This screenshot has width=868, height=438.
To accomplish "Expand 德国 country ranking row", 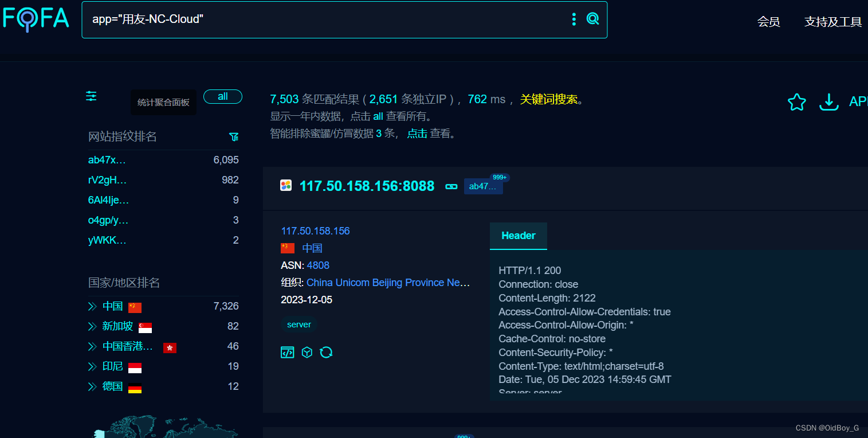I will click(x=92, y=386).
